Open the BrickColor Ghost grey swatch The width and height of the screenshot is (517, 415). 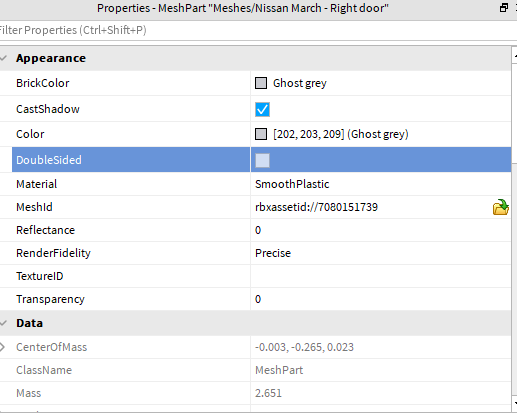pos(261,83)
